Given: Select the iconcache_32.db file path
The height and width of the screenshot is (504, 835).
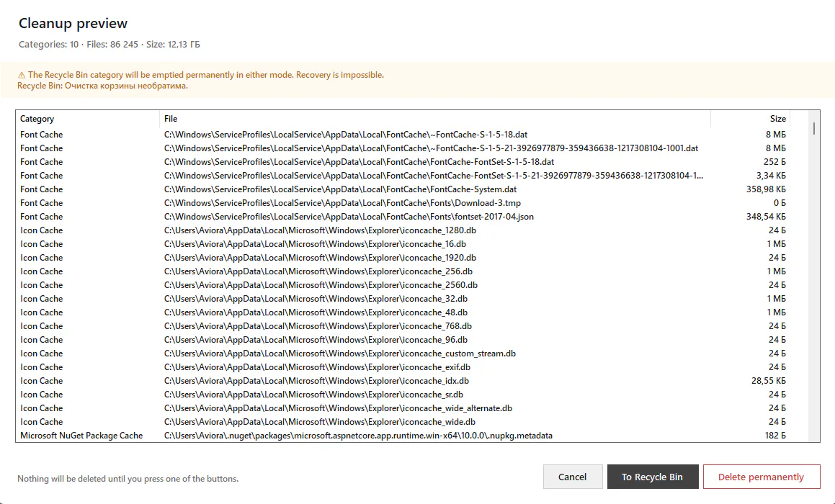Looking at the screenshot, I should point(316,299).
